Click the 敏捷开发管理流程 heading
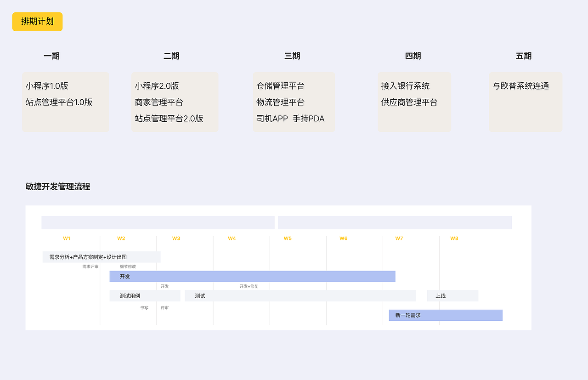 [57, 187]
